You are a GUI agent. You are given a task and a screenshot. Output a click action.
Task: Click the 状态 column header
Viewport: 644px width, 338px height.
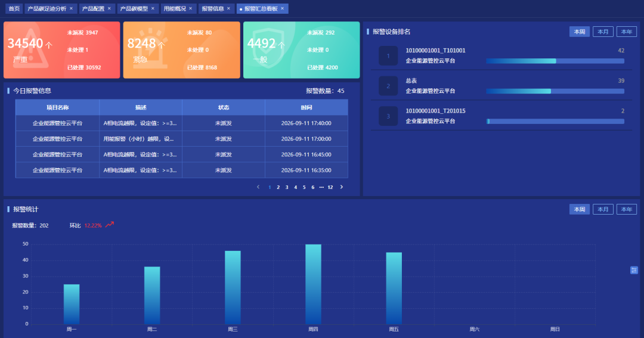click(x=224, y=107)
